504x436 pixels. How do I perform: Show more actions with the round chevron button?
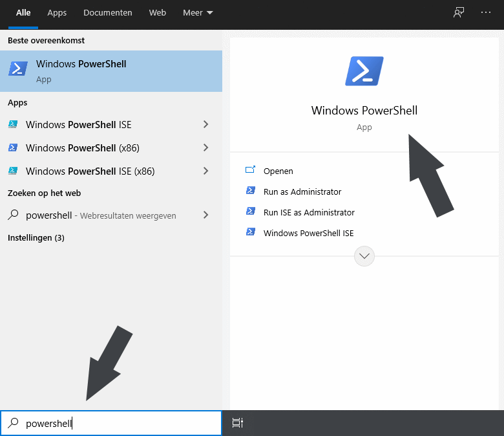[364, 256]
